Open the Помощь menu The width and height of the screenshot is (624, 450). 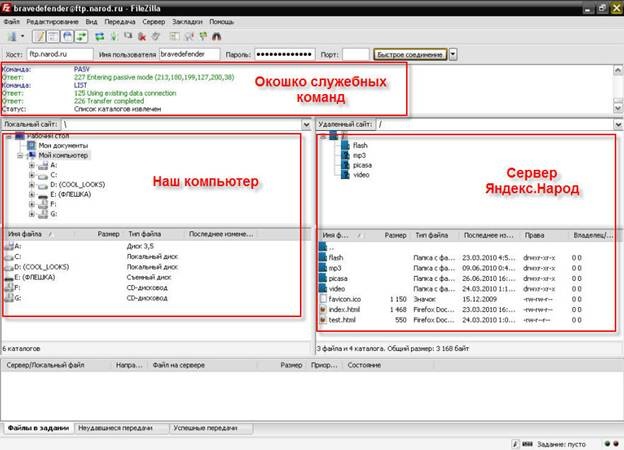click(221, 22)
